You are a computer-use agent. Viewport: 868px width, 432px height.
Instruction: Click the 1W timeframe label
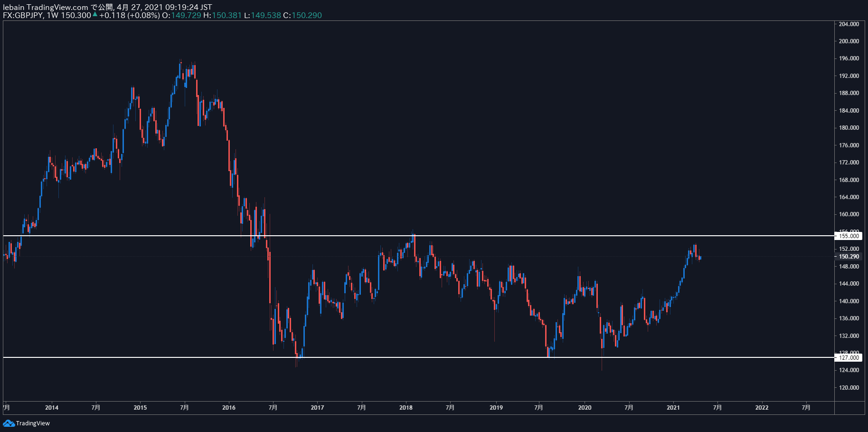(52, 15)
